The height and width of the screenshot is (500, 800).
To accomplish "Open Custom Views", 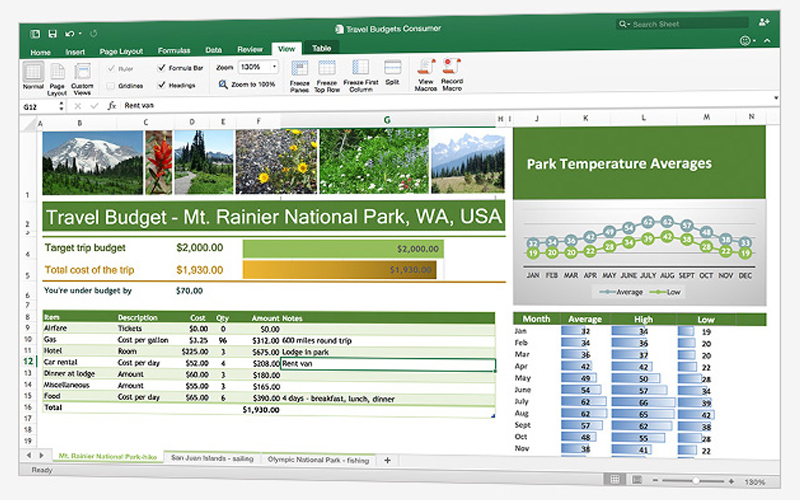I will [x=82, y=79].
